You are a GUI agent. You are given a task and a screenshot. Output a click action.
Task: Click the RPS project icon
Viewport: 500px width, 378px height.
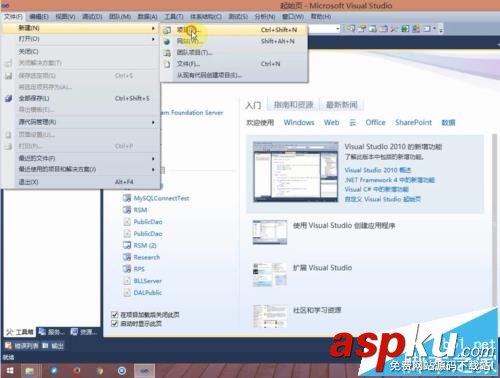127,269
